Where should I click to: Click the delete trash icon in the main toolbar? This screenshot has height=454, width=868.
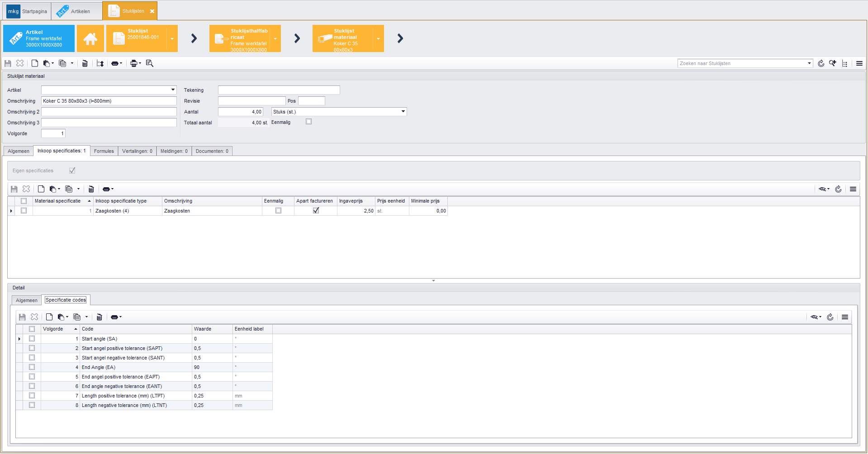point(85,63)
